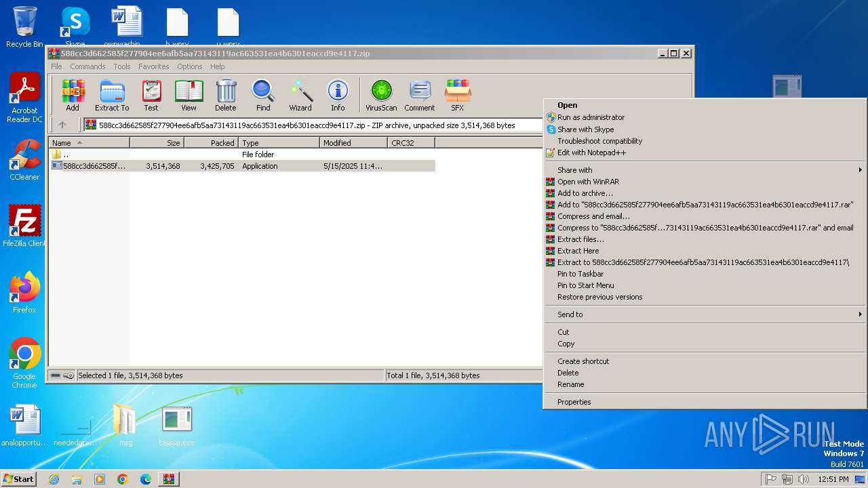This screenshot has height=488, width=868.
Task: Open the Tools menu
Action: [122, 66]
